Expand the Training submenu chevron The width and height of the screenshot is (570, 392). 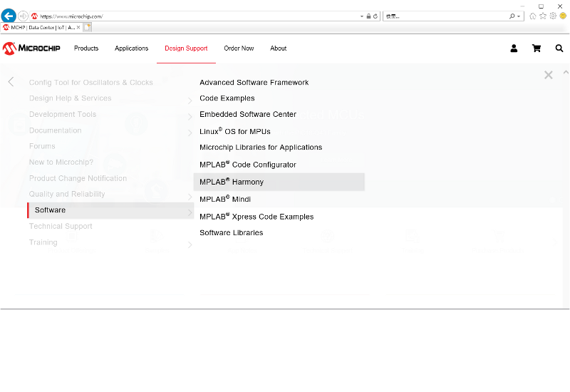pyautogui.click(x=190, y=244)
